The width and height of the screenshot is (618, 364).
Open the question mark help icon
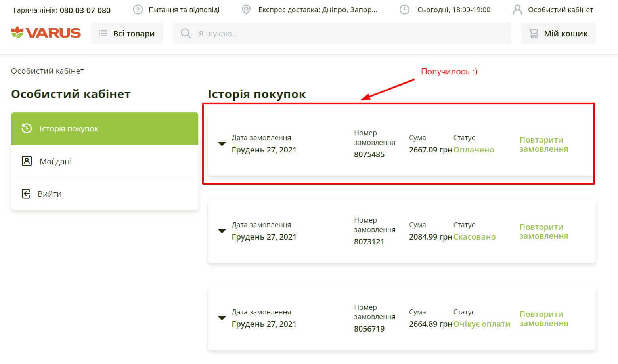(x=138, y=10)
